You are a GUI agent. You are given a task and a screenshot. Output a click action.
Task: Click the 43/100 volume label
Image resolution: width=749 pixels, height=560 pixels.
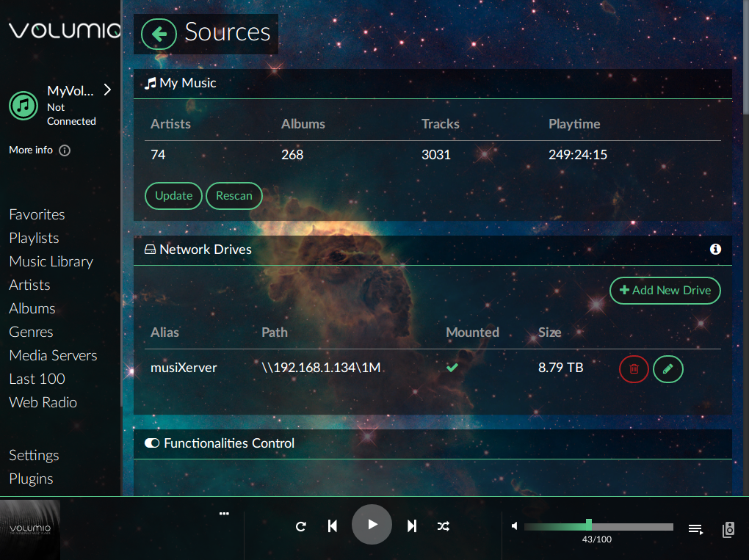(596, 539)
